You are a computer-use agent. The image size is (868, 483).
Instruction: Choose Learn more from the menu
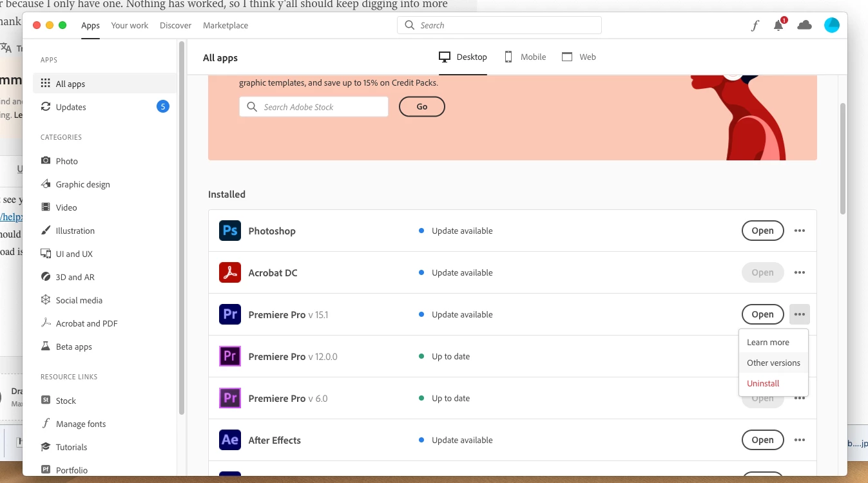pos(773,342)
